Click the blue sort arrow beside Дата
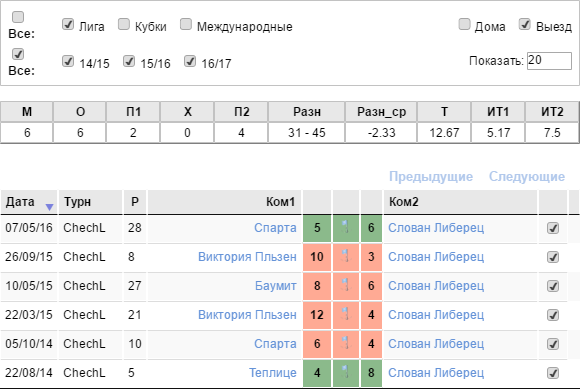580x389 pixels. click(49, 207)
